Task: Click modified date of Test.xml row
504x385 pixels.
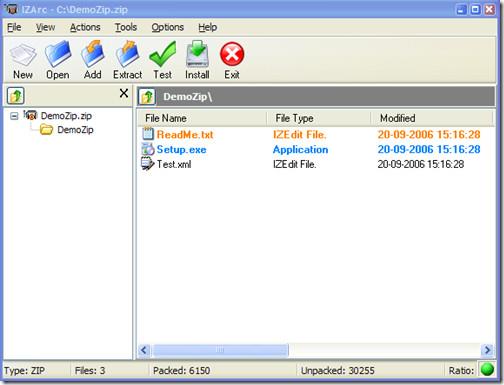Action: (x=420, y=164)
